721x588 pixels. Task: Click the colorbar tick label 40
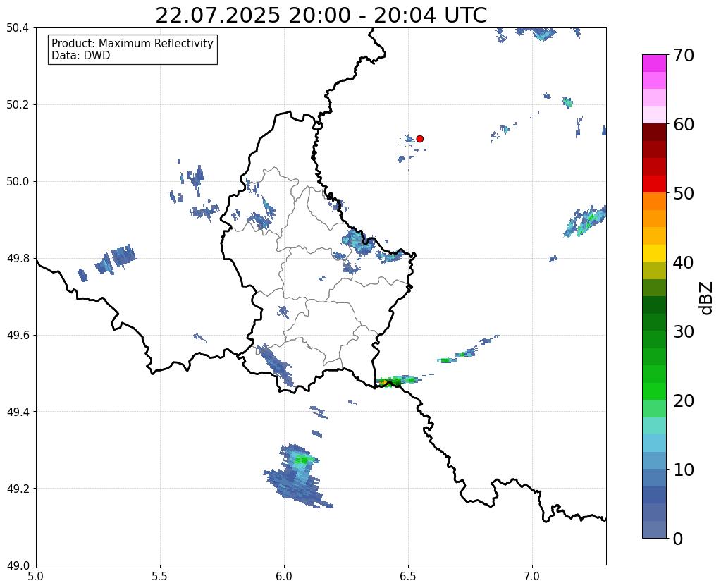point(684,262)
